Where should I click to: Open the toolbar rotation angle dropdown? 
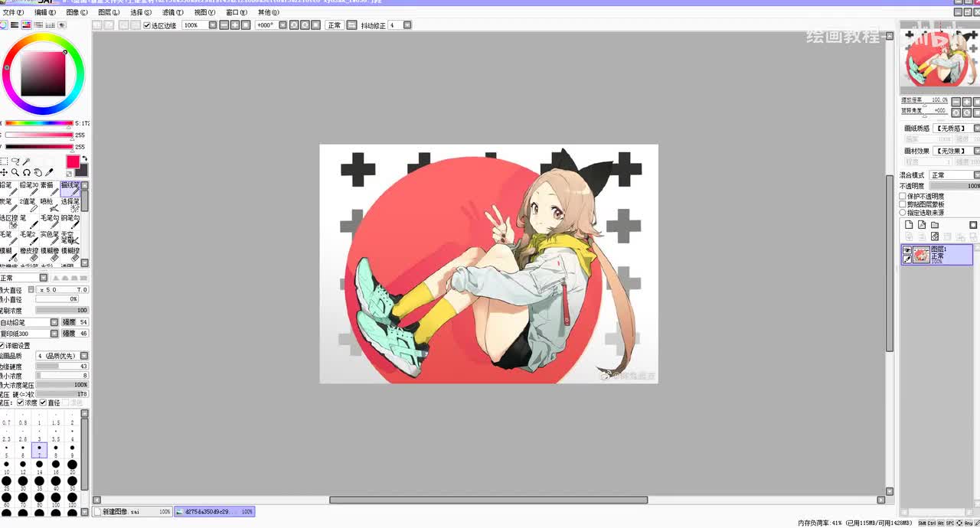tap(283, 25)
